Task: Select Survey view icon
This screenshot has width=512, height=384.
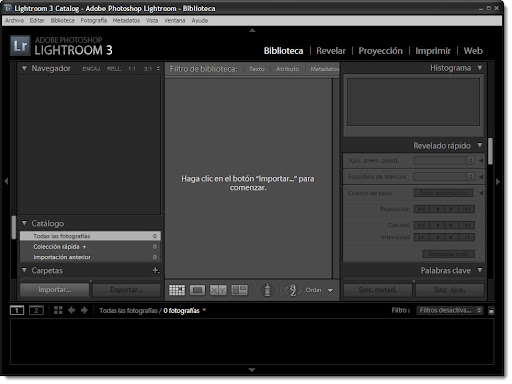Action: 239,290
